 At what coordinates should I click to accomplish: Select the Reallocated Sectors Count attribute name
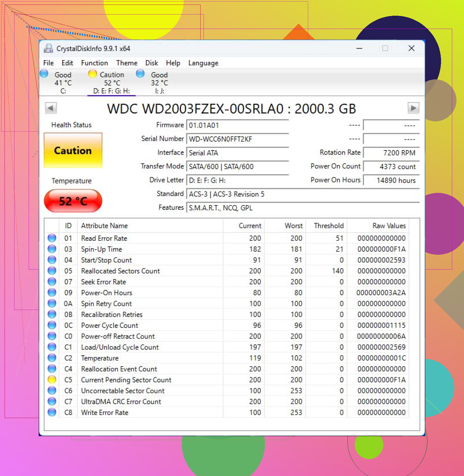pos(120,271)
